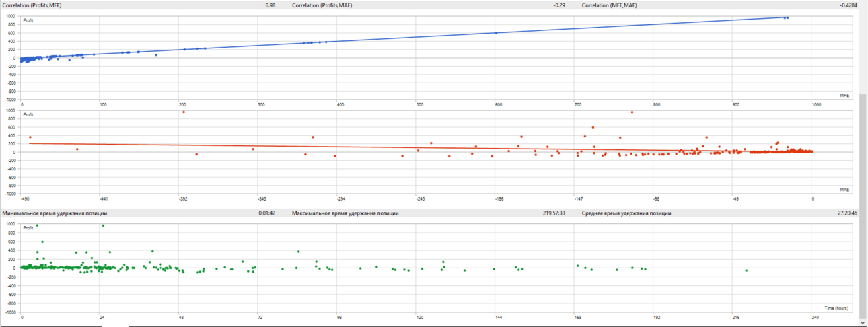This screenshot has height=327, width=868.
Task: Click the 'Correlation (MFE,MAE)' label
Action: coord(610,5)
